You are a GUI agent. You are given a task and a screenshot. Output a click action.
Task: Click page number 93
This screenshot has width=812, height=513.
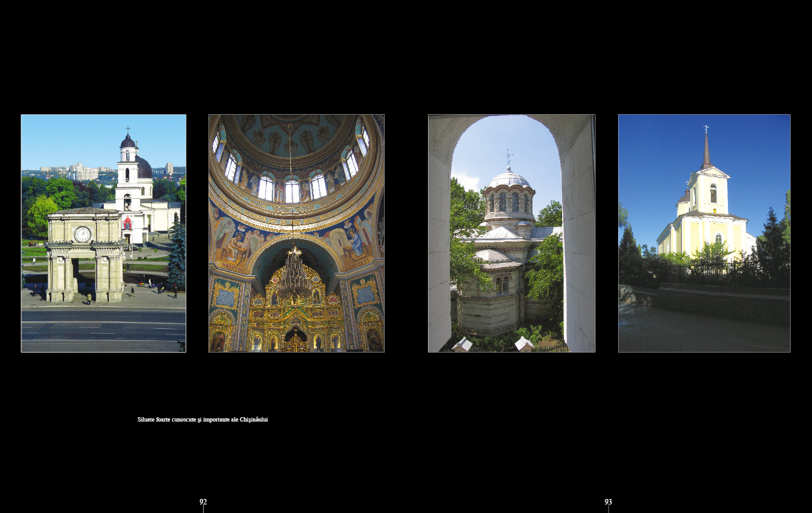click(x=608, y=502)
